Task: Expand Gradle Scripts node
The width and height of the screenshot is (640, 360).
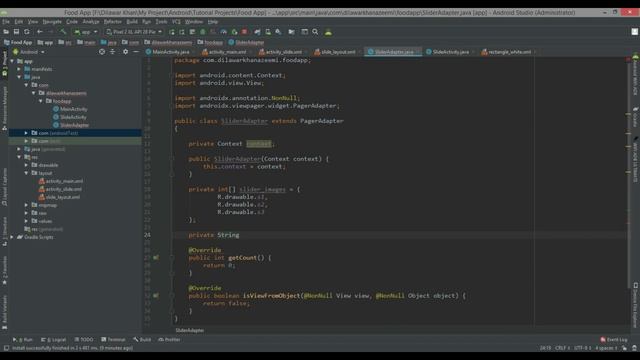Action: [12, 237]
